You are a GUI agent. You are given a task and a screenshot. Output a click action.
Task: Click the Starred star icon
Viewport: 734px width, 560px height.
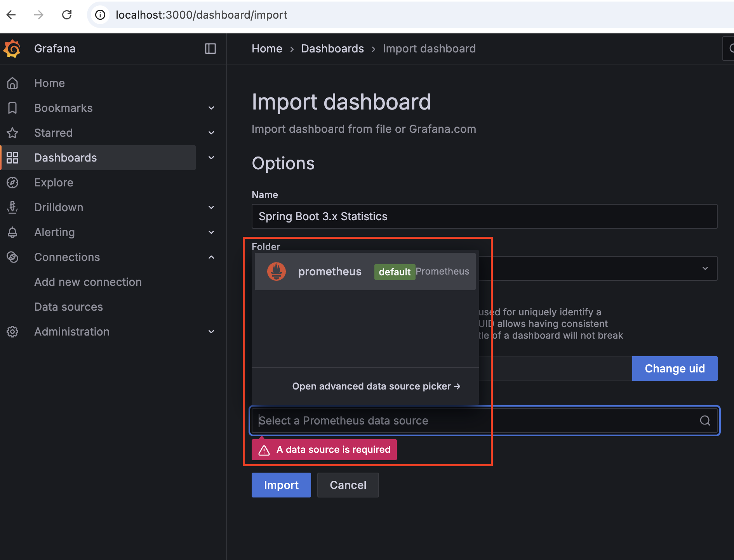point(12,133)
